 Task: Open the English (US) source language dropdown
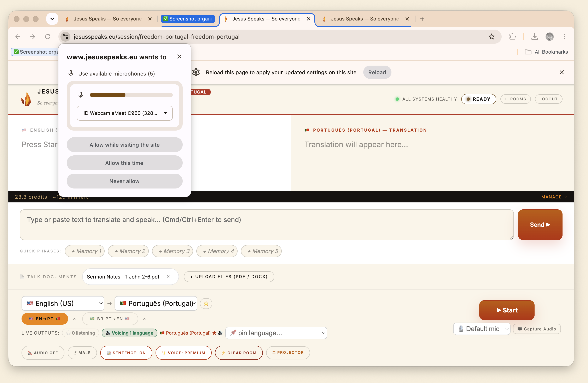(x=63, y=303)
